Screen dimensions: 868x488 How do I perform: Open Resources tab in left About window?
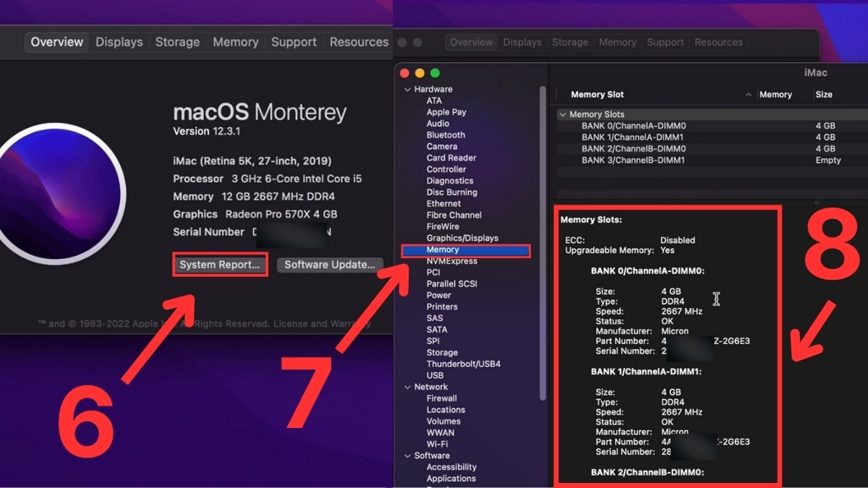pos(359,42)
